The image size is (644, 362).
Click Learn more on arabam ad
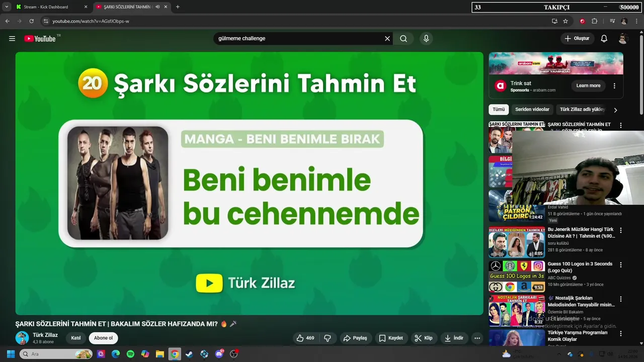pyautogui.click(x=588, y=86)
